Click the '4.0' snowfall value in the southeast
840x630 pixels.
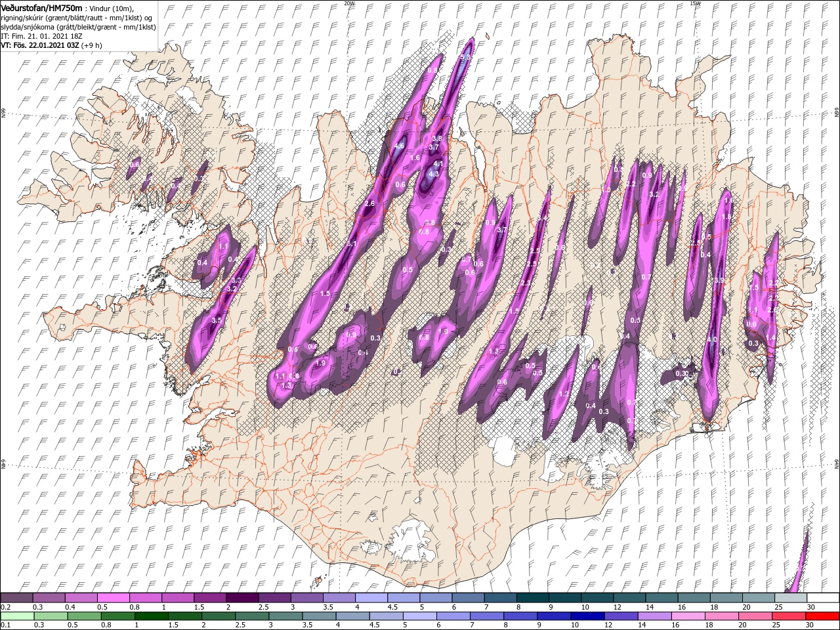[x=712, y=340]
